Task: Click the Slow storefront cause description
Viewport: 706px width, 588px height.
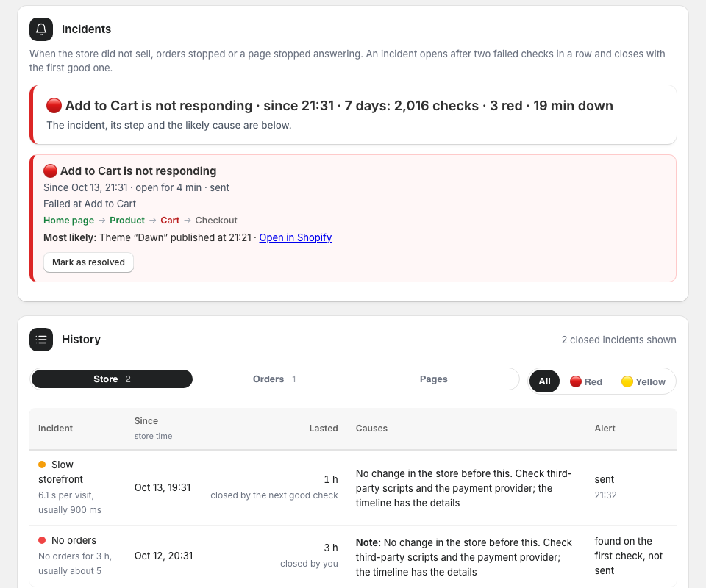Action: coord(464,488)
